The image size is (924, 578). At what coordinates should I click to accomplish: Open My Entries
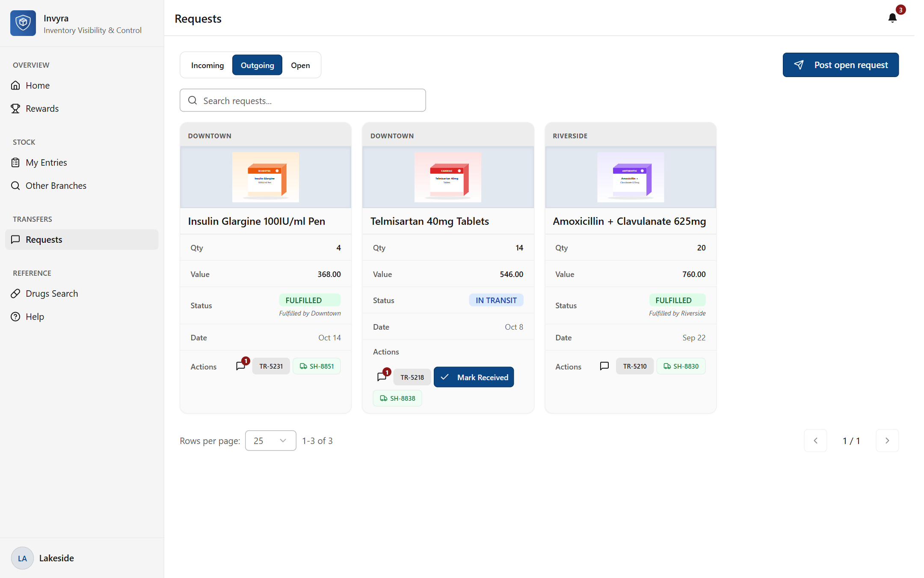82,163
